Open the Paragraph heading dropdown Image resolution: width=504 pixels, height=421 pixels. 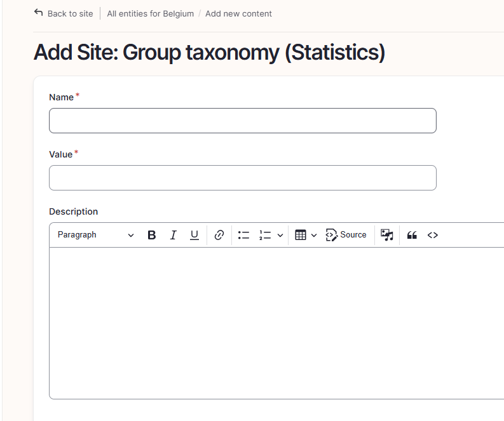tap(95, 235)
